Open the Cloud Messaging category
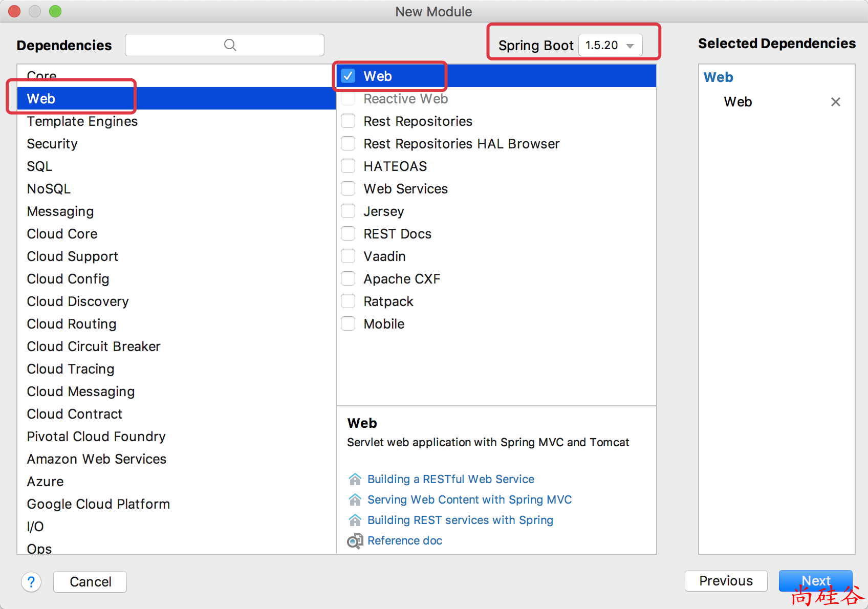This screenshot has height=609, width=868. coord(176,391)
